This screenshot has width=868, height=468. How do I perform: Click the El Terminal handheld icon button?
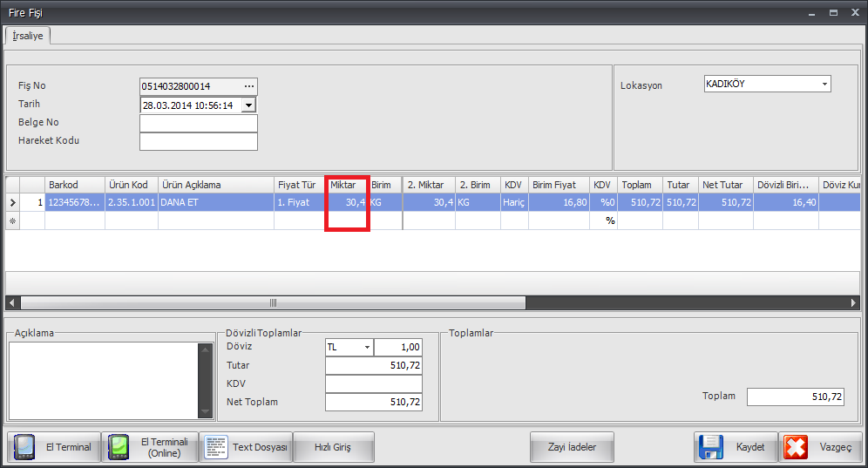(24, 447)
